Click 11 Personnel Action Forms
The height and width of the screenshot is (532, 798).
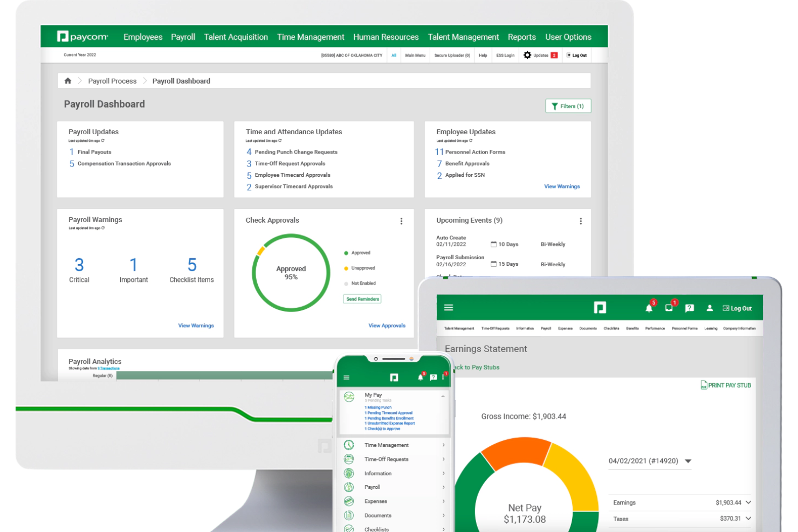(470, 152)
